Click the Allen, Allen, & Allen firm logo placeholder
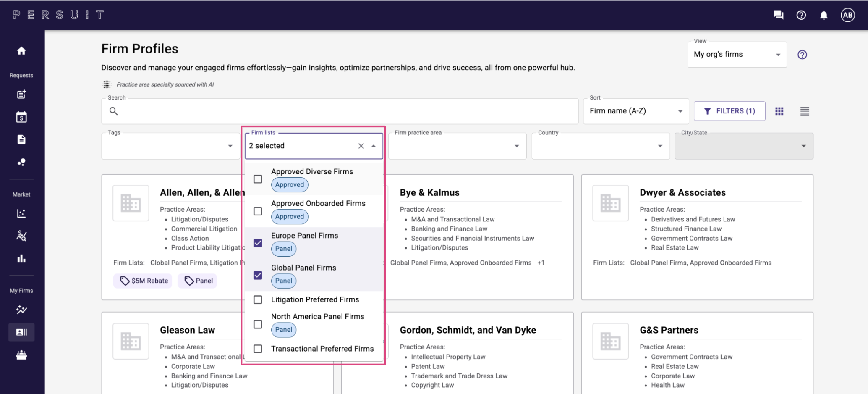The height and width of the screenshot is (394, 868). pos(131,203)
